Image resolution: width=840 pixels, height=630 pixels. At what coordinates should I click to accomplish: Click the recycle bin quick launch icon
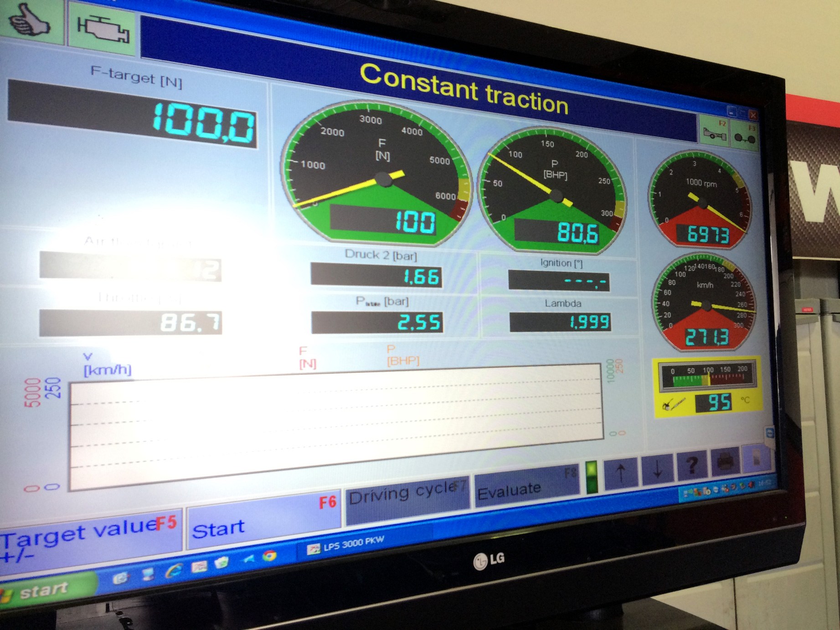click(222, 563)
